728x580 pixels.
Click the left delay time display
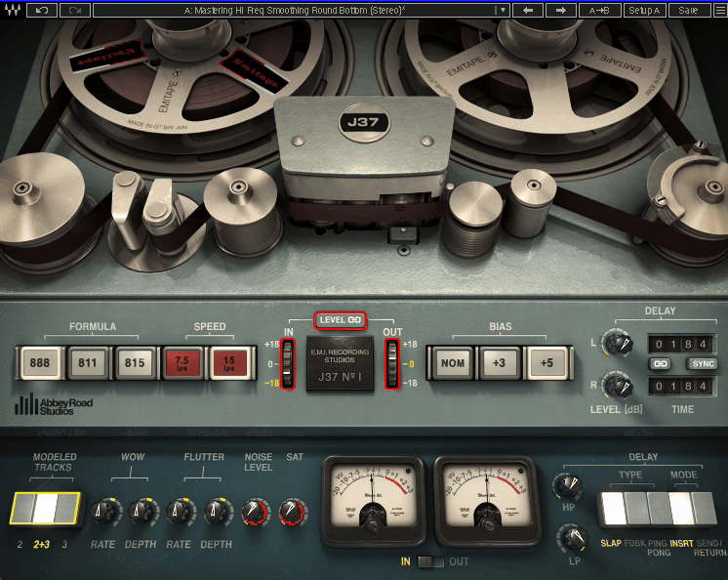pyautogui.click(x=680, y=344)
